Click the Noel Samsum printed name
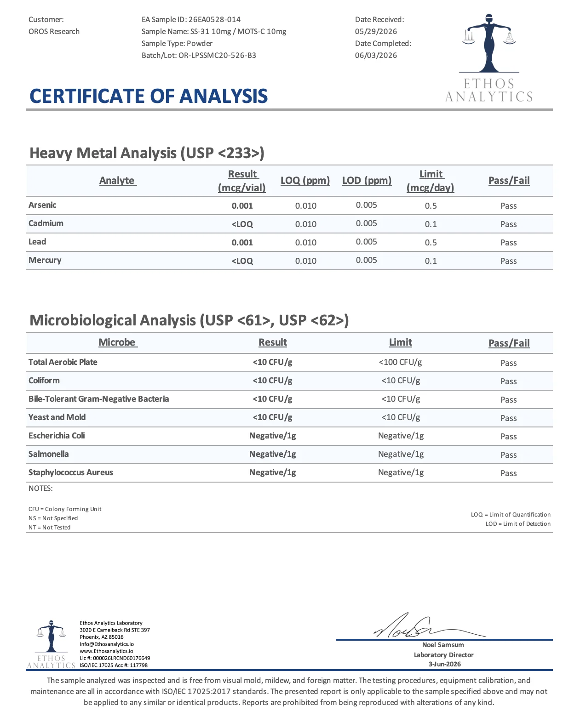This screenshot has height=728, width=563. click(443, 645)
